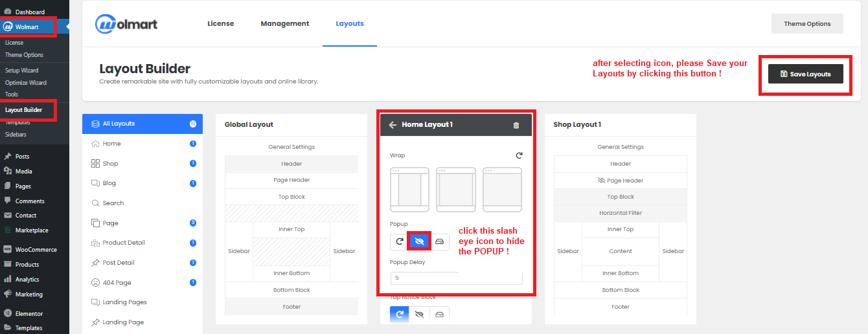Image resolution: width=868 pixels, height=334 pixels.
Task: Choose custom block icon under Top Notice Block
Action: pyautogui.click(x=440, y=314)
